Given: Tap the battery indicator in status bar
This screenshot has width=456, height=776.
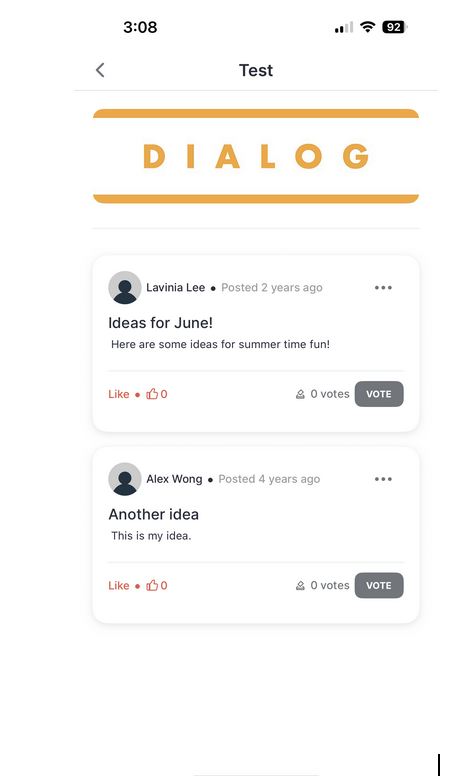Looking at the screenshot, I should [395, 27].
